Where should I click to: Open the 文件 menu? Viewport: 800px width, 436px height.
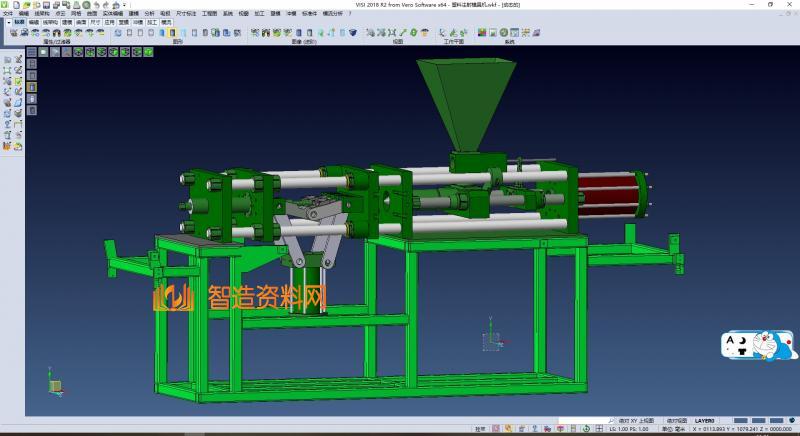(8, 13)
